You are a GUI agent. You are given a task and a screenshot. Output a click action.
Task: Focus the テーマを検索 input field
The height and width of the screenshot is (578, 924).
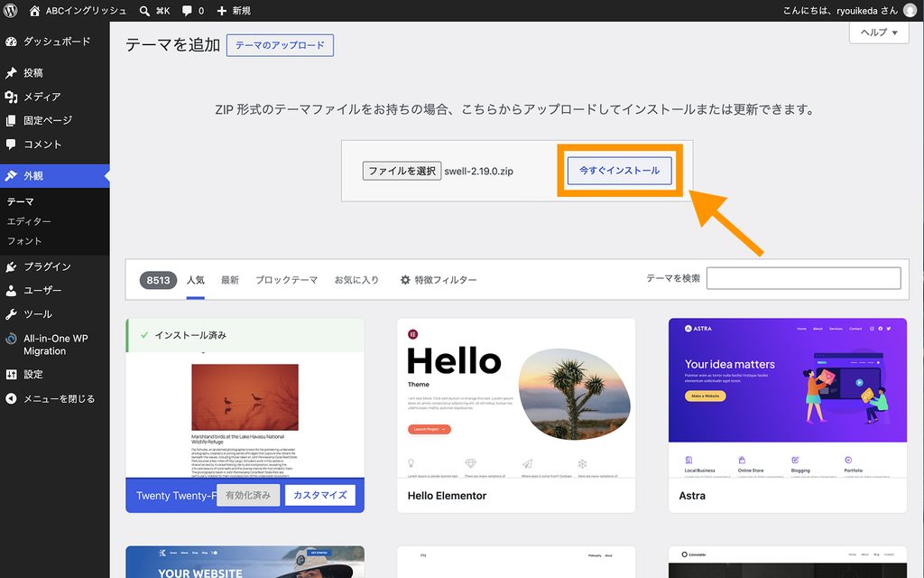coord(804,278)
